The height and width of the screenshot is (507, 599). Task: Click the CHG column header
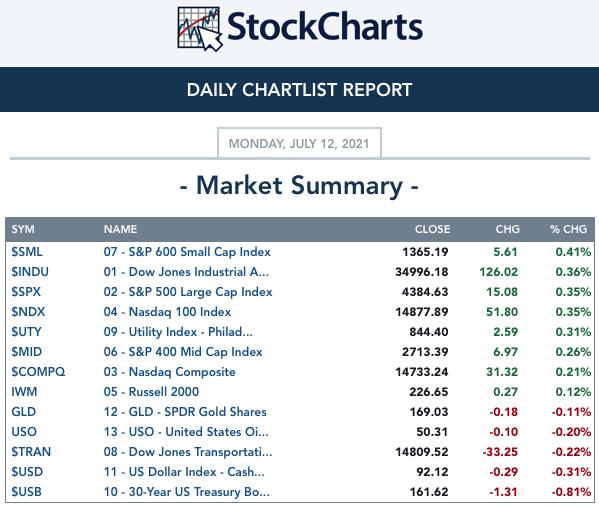tap(507, 229)
